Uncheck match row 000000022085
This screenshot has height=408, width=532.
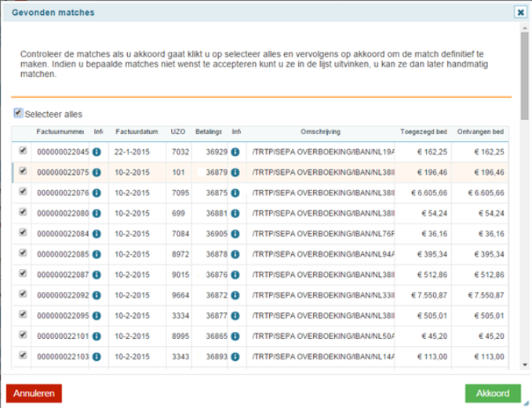click(23, 253)
